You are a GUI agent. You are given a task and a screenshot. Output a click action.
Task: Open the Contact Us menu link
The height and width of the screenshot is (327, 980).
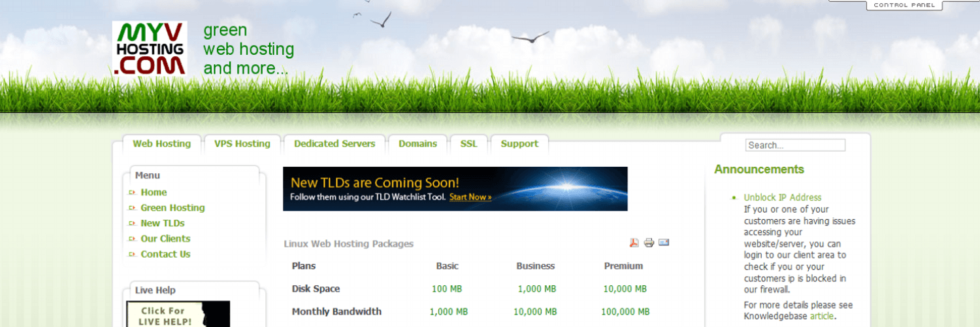(x=165, y=254)
